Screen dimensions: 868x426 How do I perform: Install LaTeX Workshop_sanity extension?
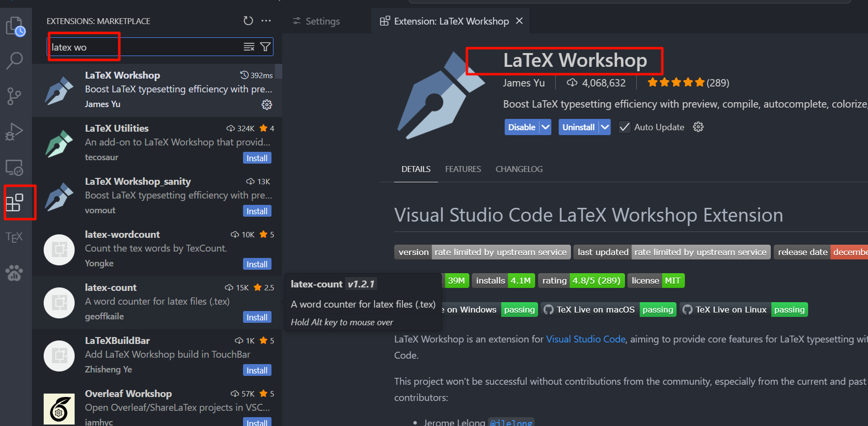tap(257, 211)
